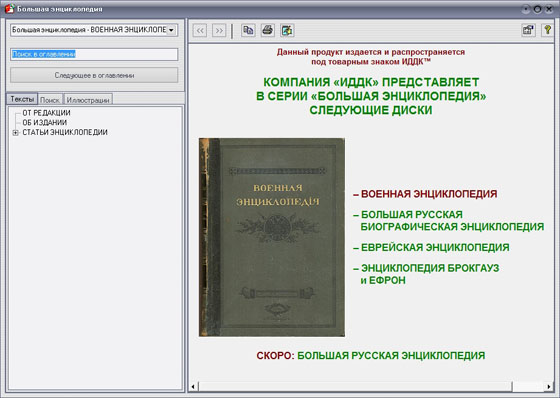Click the ВОЕННАЯ ЭНЦИКЛОПЕДИЯ red link
Screen dimensions: 560x398
[425, 194]
